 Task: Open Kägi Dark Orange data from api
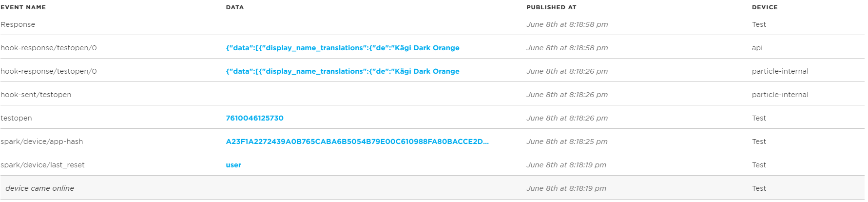pos(343,48)
